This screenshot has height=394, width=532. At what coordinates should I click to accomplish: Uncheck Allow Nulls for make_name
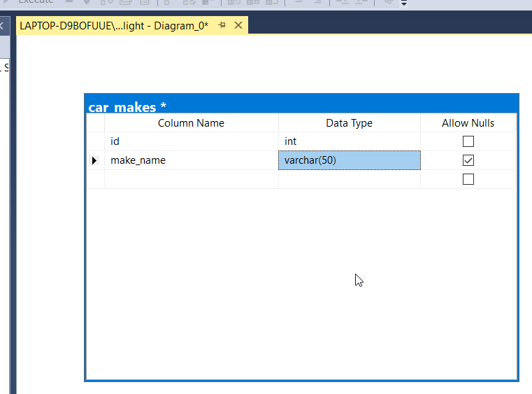coord(468,160)
